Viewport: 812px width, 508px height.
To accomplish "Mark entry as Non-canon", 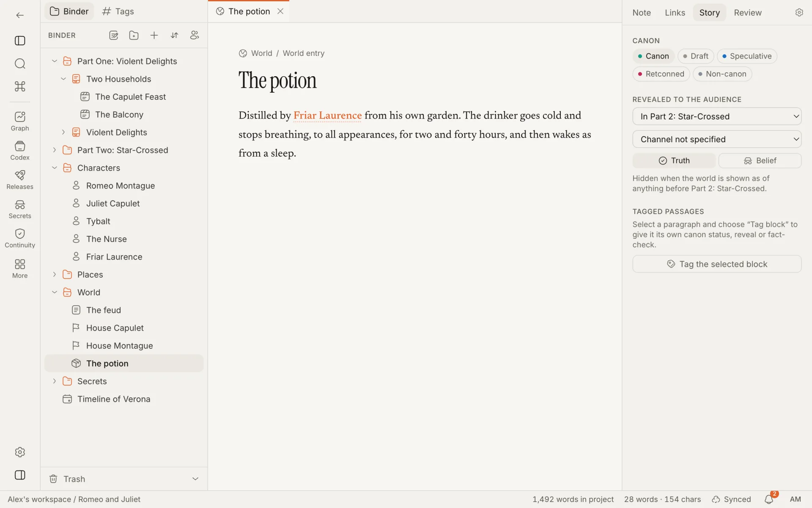I will (x=722, y=74).
